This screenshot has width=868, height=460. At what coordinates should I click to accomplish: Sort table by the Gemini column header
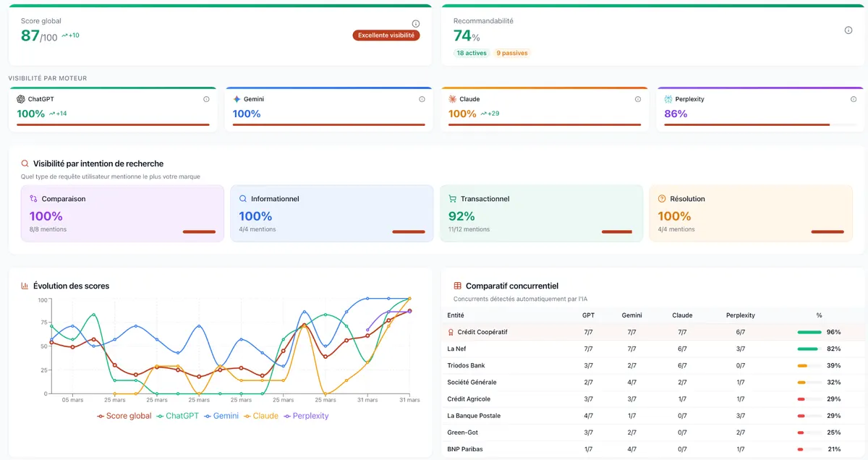[631, 315]
